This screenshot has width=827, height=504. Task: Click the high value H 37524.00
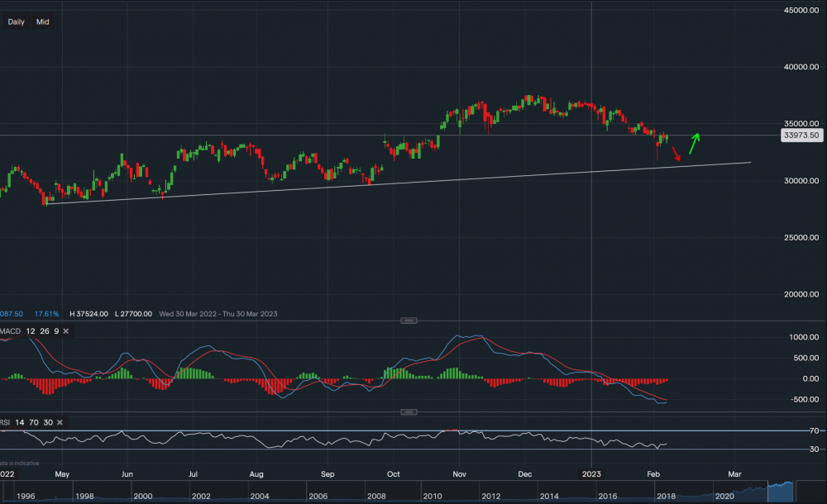coord(91,314)
